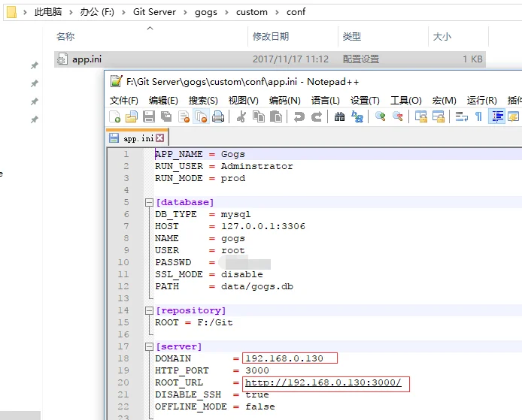Toggle synchronized vertical scrolling icon
This screenshot has height=420, width=522.
pos(420,116)
